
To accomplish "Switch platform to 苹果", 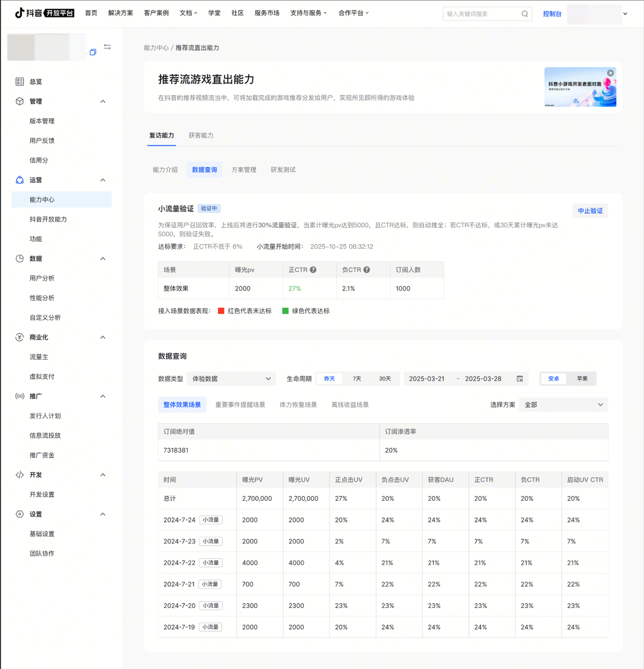I will (582, 379).
